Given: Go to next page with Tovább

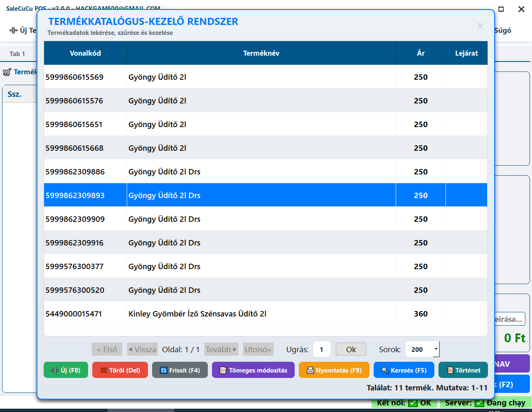Looking at the screenshot, I should tap(221, 349).
